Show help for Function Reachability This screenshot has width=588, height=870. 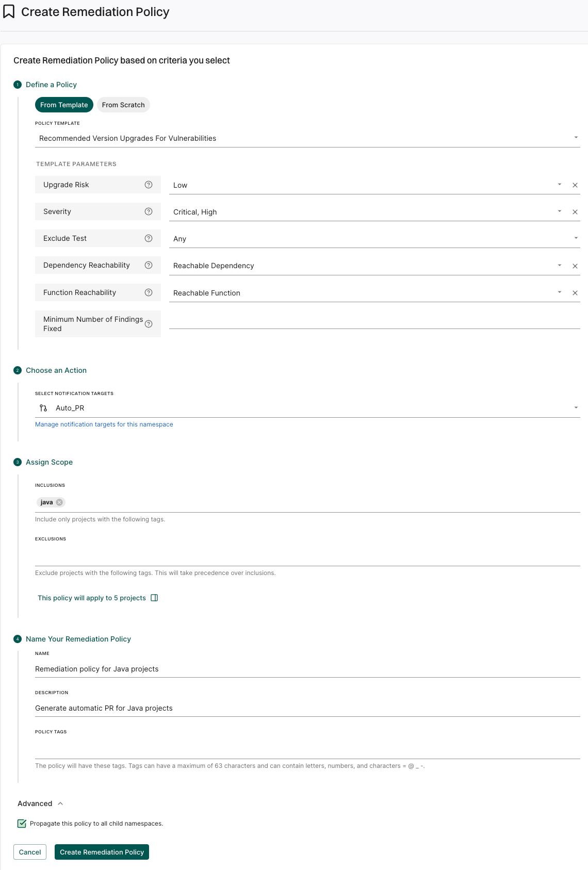click(x=149, y=292)
